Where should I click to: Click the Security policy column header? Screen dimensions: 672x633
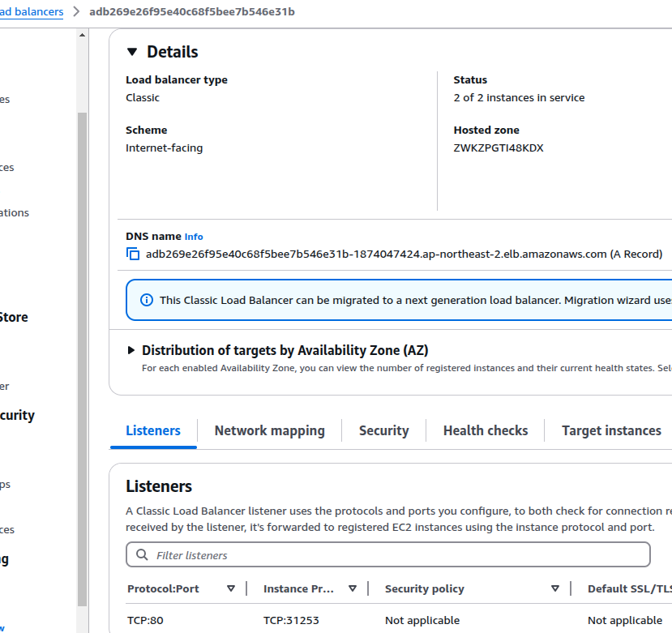(x=425, y=588)
